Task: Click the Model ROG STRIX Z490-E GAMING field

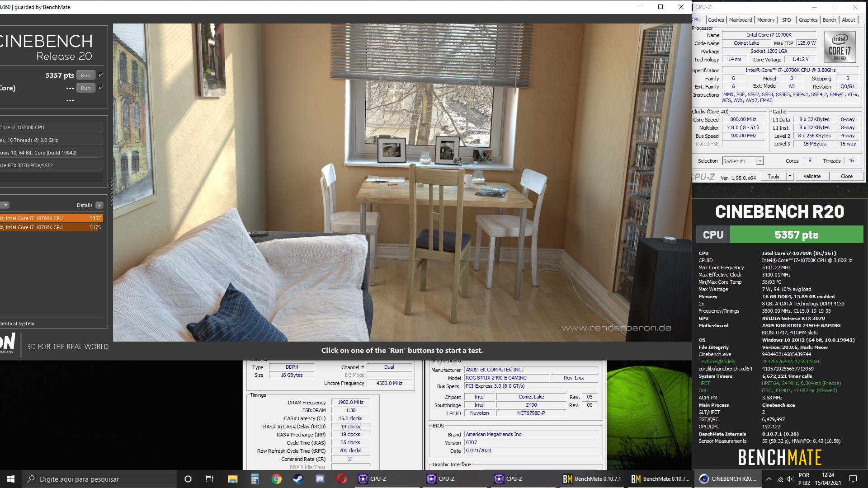Action: 507,378
